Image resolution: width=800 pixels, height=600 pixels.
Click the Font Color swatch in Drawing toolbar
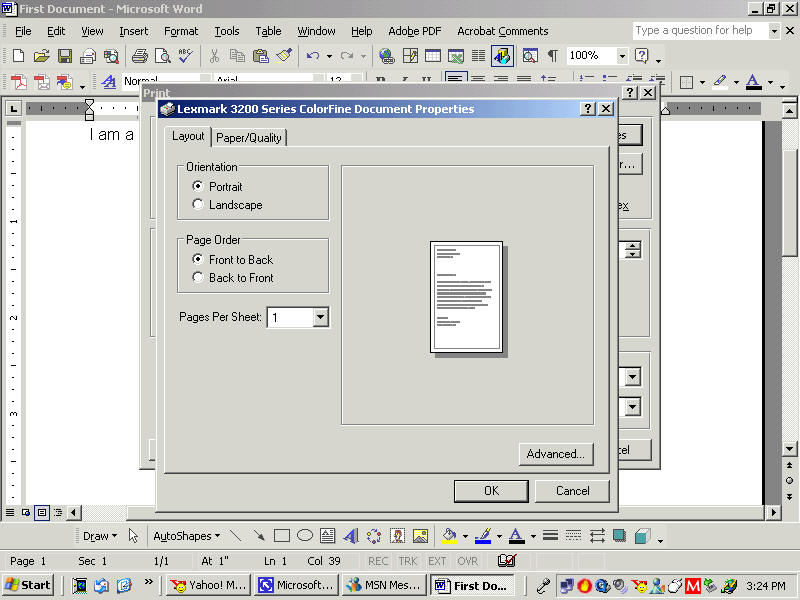coord(516,536)
